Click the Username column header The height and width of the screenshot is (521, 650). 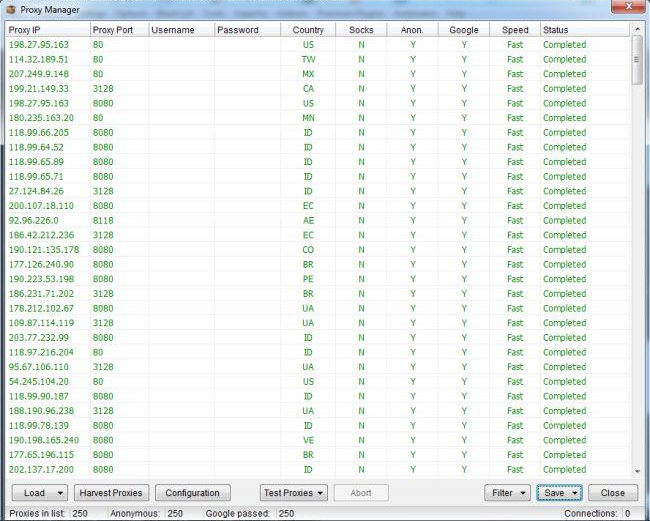[x=182, y=30]
